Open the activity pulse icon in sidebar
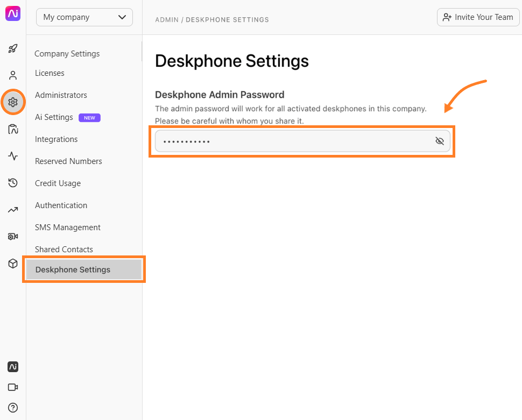This screenshot has height=420, width=522. pos(13,156)
